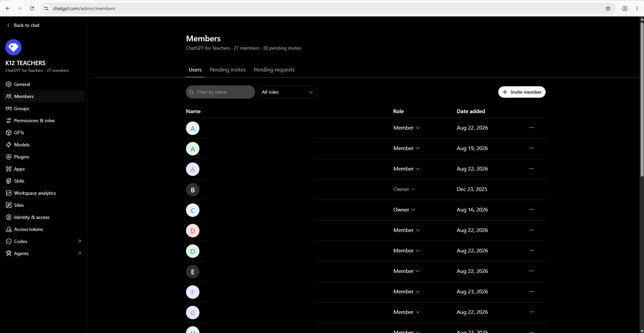Click the Dec 23, 2025 date
644x333 pixels.
[472, 189]
